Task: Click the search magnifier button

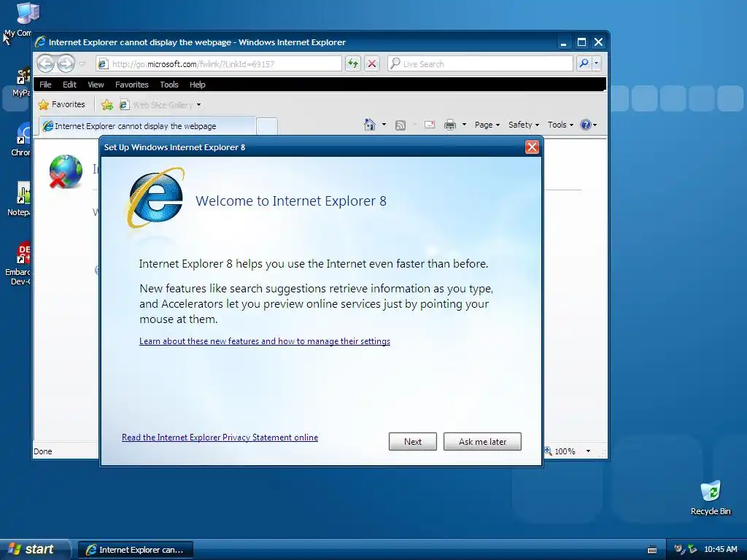Action: (584, 63)
